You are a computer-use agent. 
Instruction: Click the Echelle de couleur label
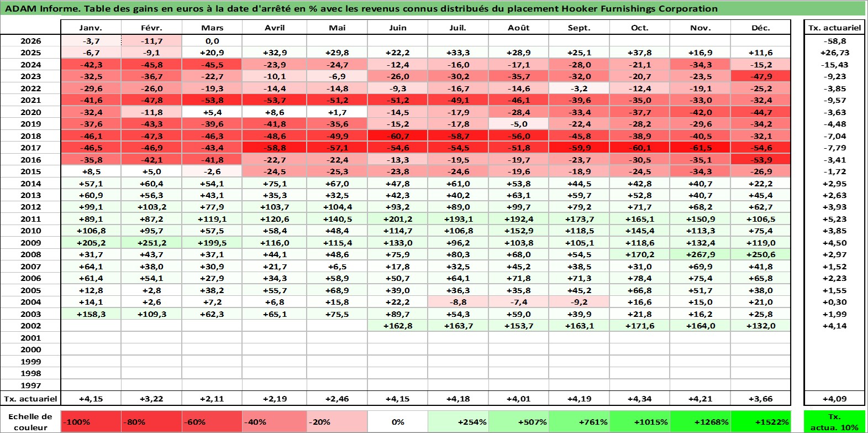[30, 421]
